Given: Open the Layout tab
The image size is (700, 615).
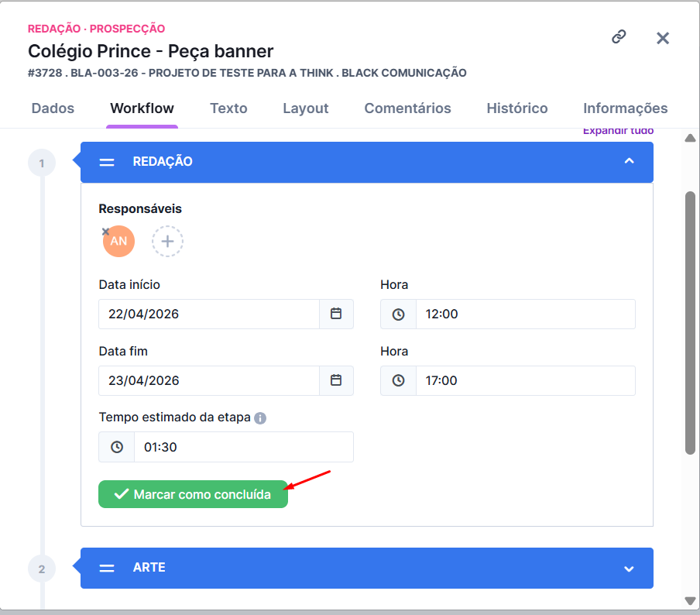Looking at the screenshot, I should click(x=306, y=108).
